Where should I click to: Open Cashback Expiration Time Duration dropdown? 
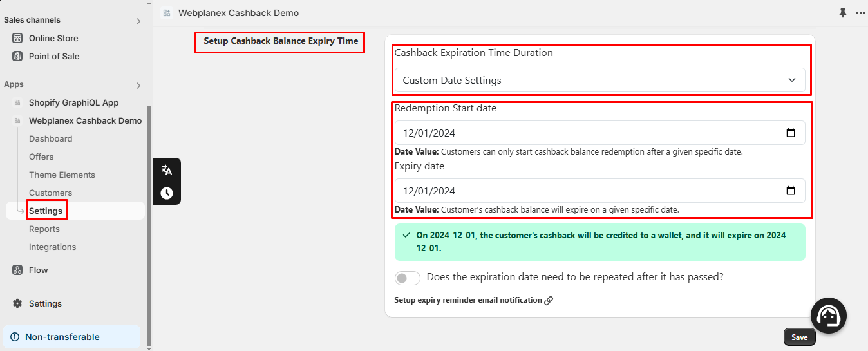(x=600, y=81)
